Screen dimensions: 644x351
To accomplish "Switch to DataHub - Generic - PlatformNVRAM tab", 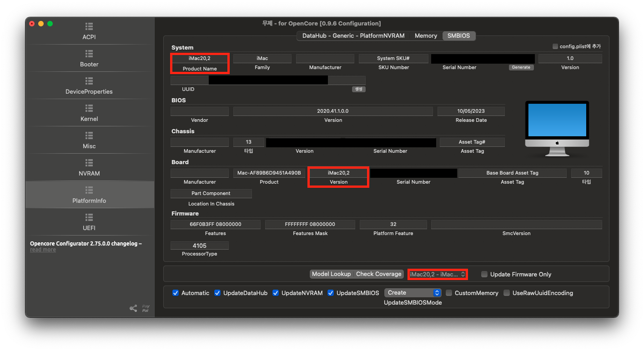I will tap(354, 35).
